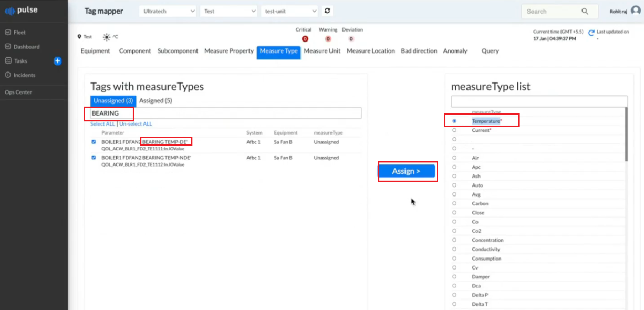Click the Critical alert count badge
The width and height of the screenshot is (644, 310).
[305, 39]
